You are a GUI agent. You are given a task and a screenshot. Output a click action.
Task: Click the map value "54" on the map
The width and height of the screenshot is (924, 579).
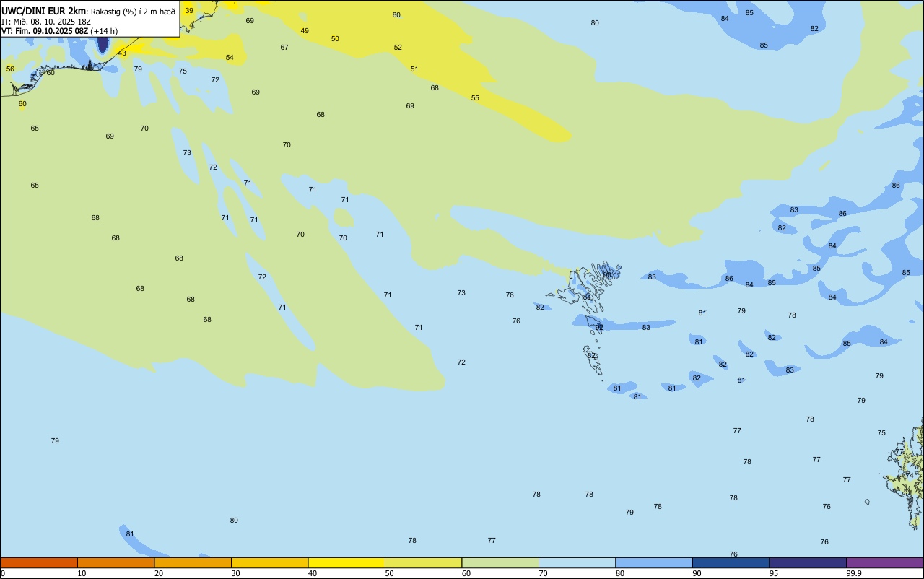coord(230,58)
